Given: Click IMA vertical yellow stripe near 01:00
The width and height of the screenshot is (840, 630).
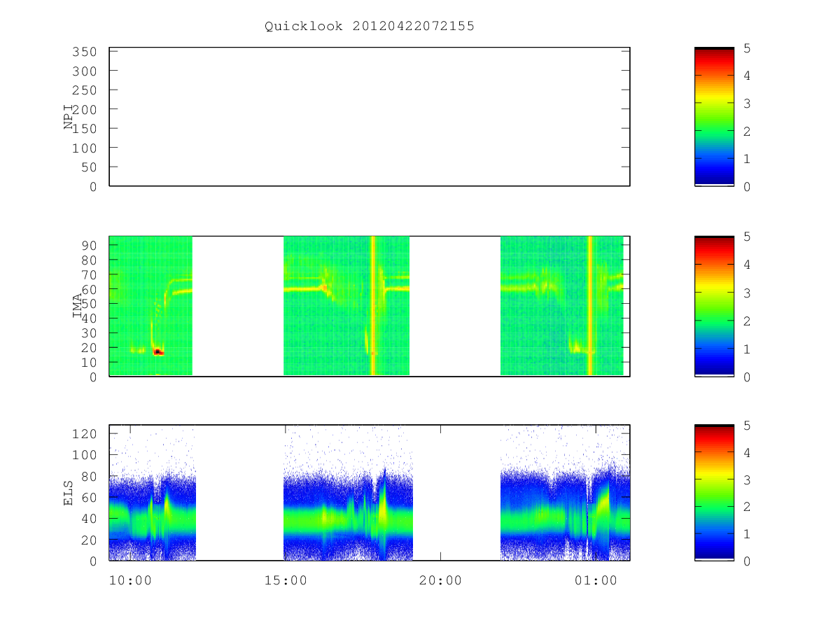Looking at the screenshot, I should pyautogui.click(x=590, y=306).
